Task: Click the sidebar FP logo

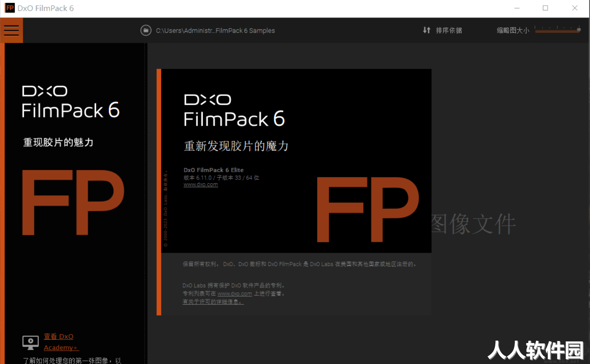Action: point(73,202)
